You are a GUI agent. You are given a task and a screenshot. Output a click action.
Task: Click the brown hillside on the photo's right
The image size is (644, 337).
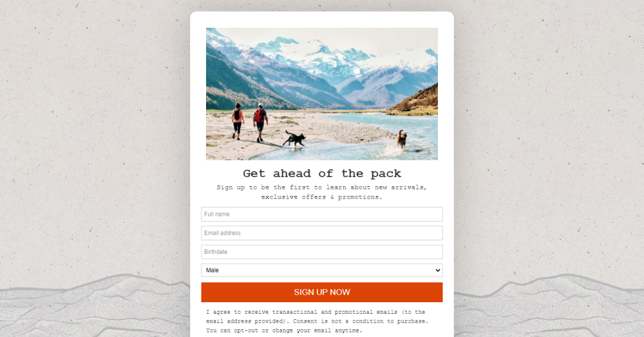point(417,100)
